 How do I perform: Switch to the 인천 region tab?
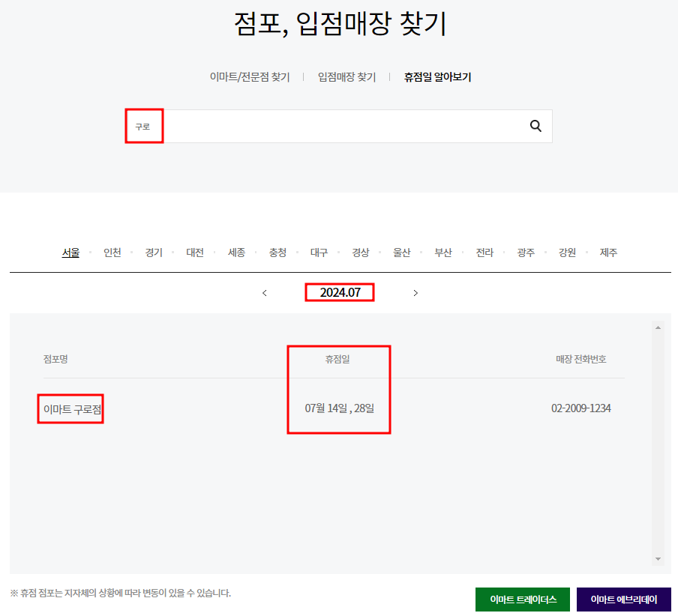(x=112, y=253)
